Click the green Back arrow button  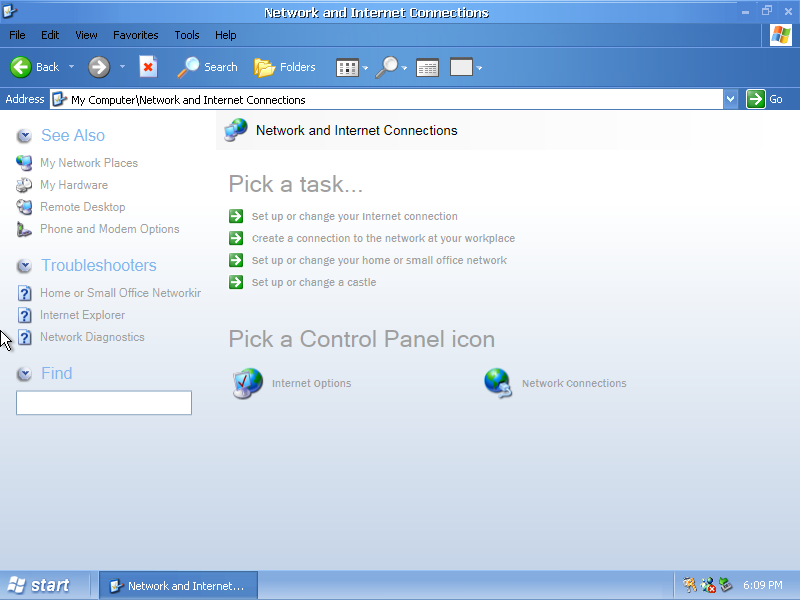[21, 67]
